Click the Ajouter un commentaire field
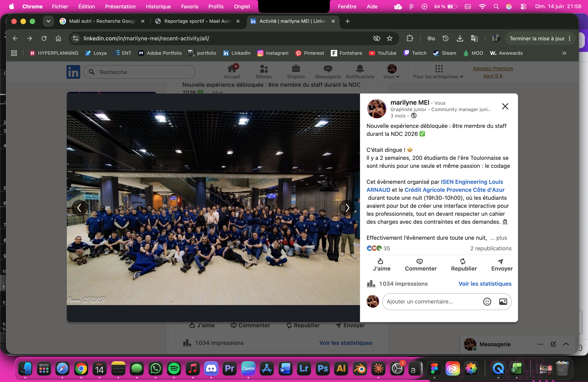This screenshot has width=588, height=382. 447,301
